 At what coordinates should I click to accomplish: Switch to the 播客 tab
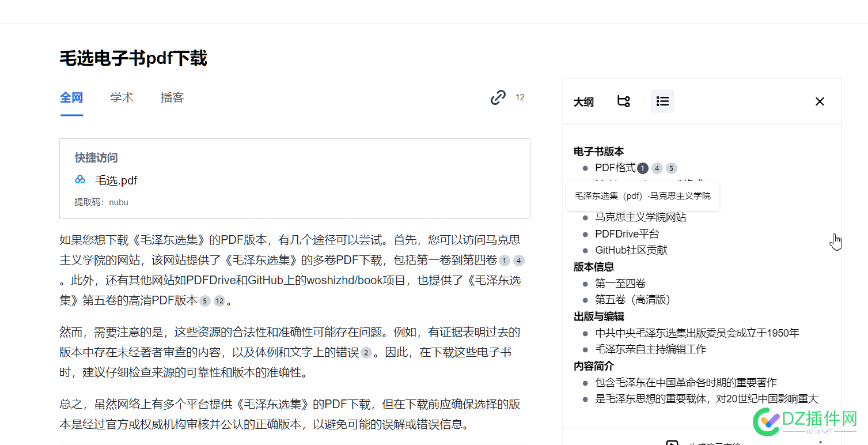[172, 98]
